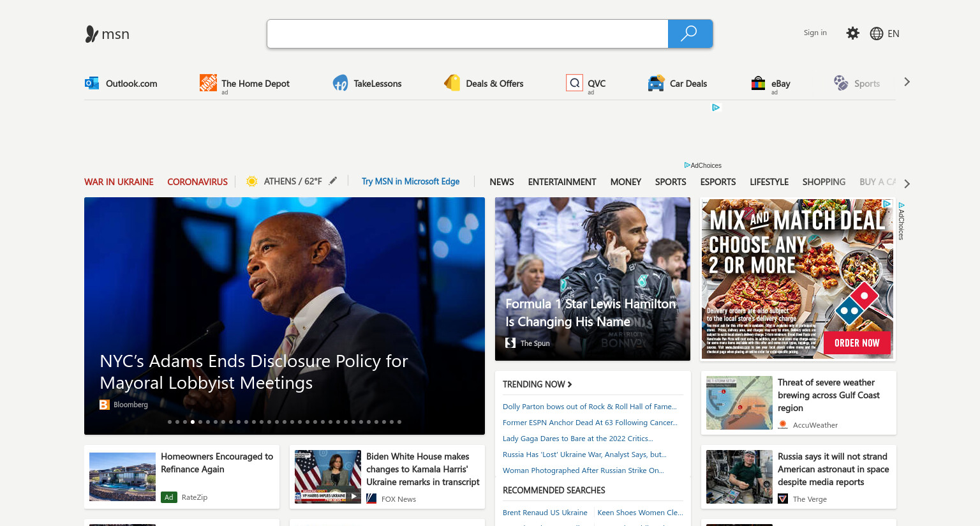Open Dolly Parton trending story
980x526 pixels.
tap(590, 407)
